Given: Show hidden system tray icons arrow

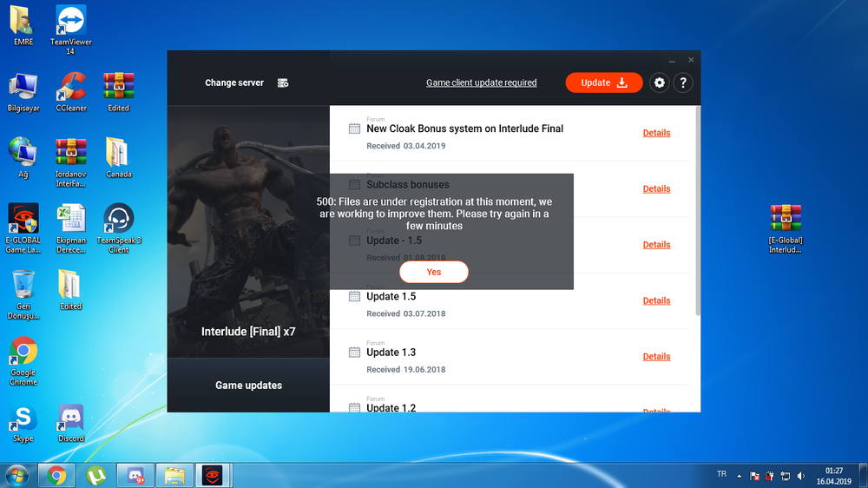Looking at the screenshot, I should [x=740, y=476].
